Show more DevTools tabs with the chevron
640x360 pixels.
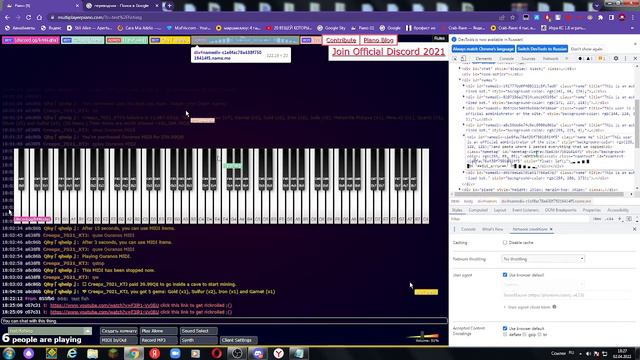567,59
